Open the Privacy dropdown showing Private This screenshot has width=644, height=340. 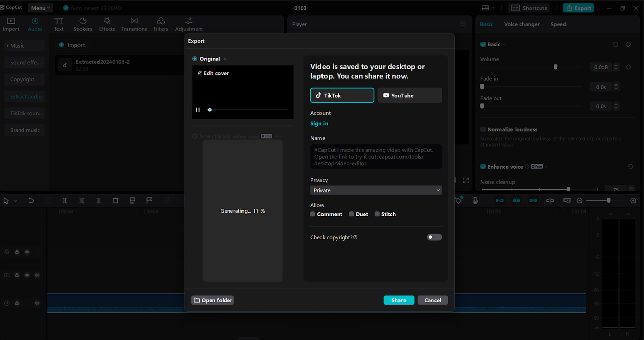[x=376, y=190]
